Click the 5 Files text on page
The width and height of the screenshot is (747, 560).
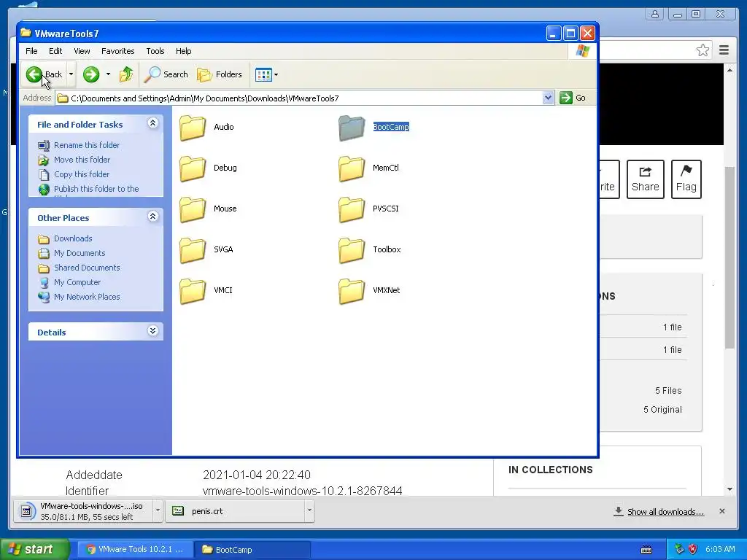pos(668,391)
